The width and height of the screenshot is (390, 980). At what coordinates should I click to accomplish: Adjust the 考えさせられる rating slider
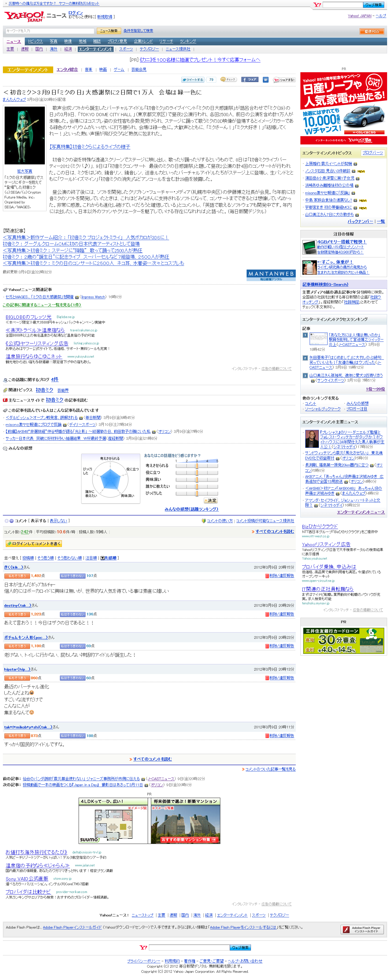pyautogui.click(x=197, y=466)
